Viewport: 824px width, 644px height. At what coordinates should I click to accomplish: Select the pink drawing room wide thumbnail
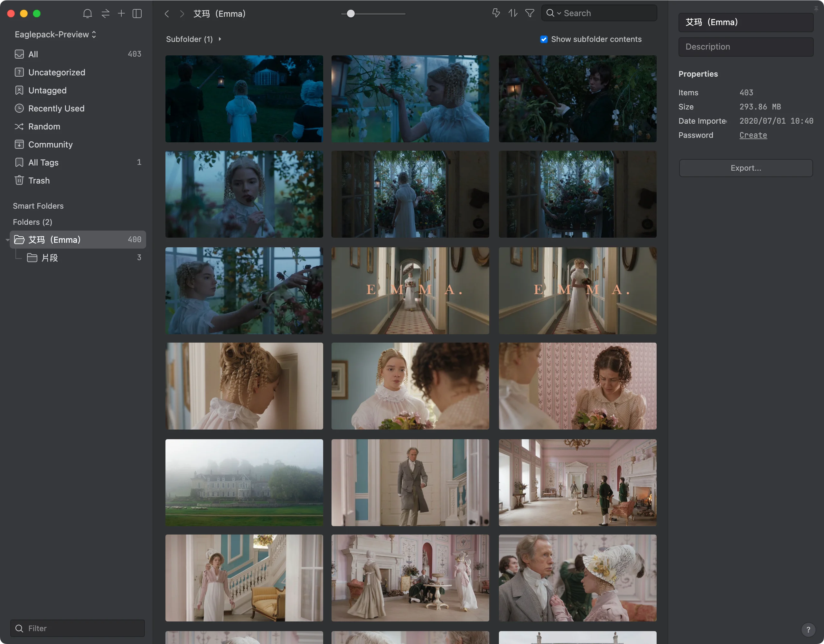pyautogui.click(x=577, y=482)
